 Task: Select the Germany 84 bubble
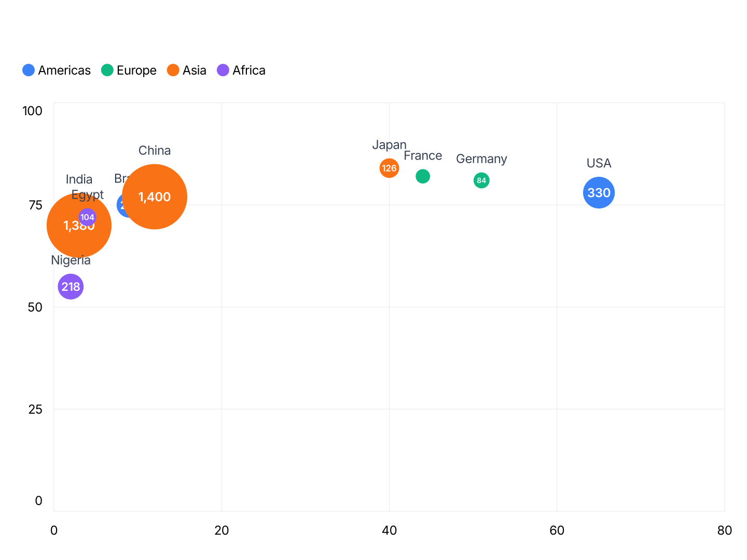pyautogui.click(x=481, y=180)
